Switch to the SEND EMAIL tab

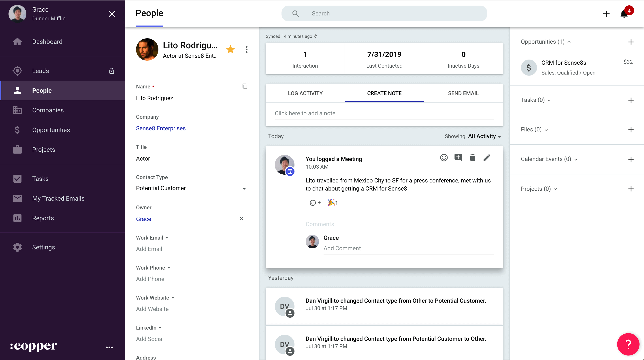pyautogui.click(x=463, y=93)
